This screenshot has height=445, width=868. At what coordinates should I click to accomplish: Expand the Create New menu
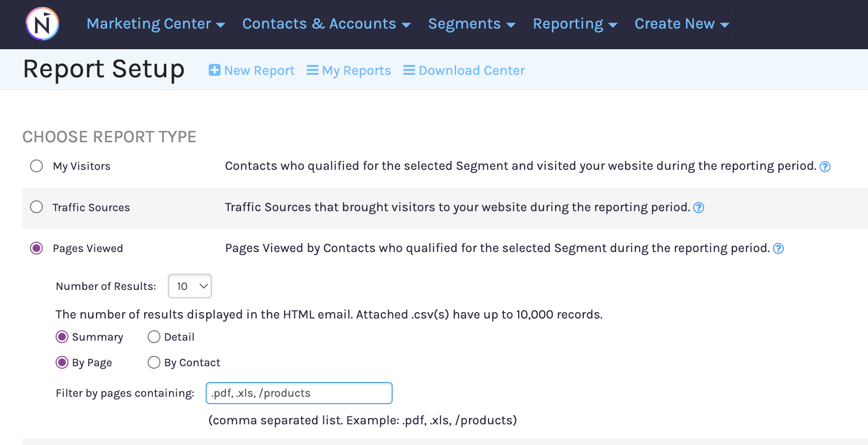click(682, 24)
